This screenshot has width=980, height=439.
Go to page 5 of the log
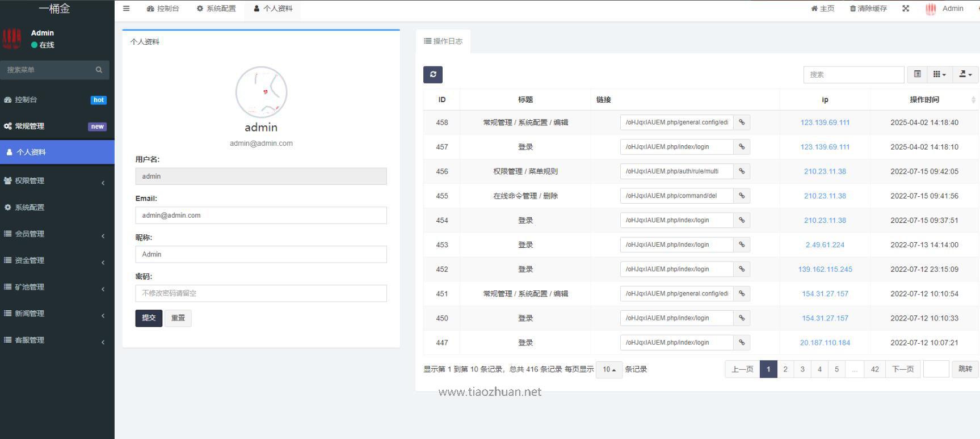(x=836, y=369)
